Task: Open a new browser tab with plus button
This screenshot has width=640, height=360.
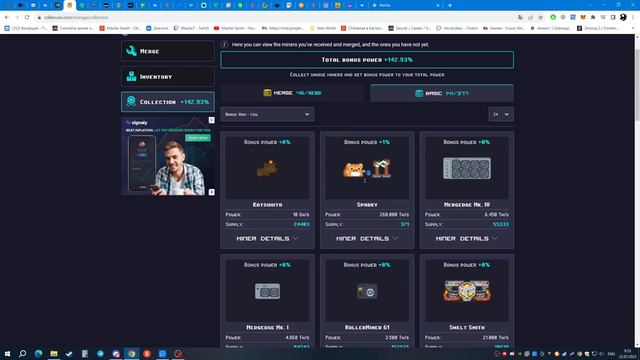Action: 450,5
